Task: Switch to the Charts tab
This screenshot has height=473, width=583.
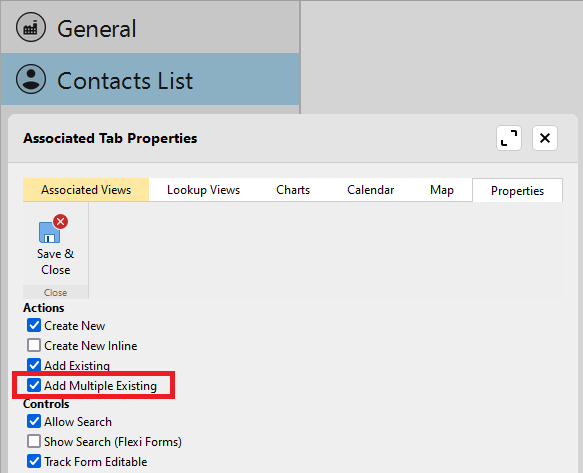Action: coord(293,190)
